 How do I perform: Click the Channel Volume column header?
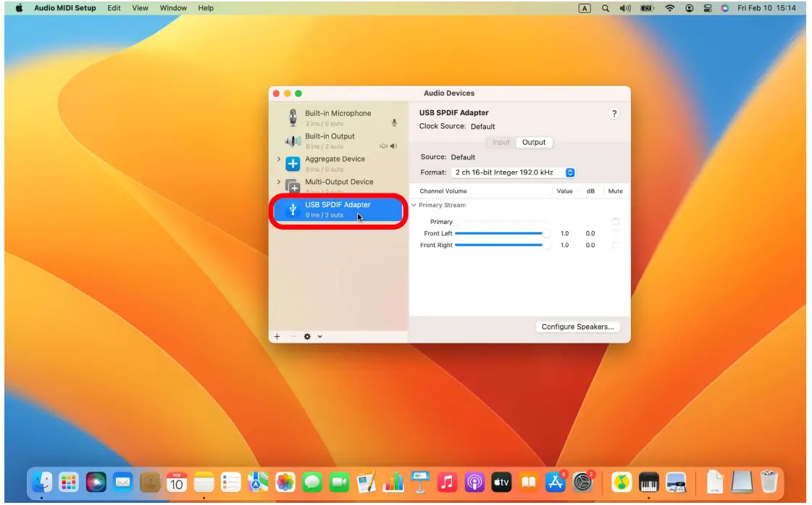point(443,191)
